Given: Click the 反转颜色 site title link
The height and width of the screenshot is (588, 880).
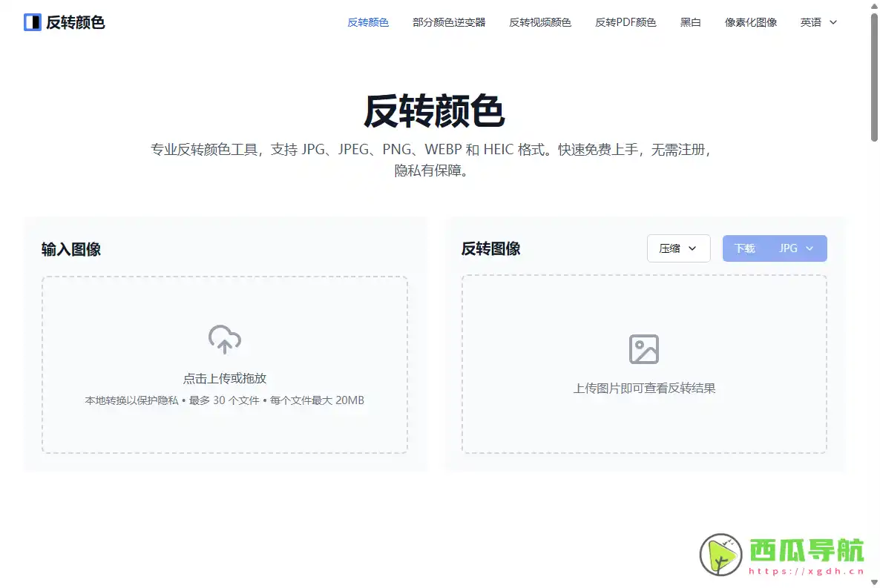Looking at the screenshot, I should [75, 22].
